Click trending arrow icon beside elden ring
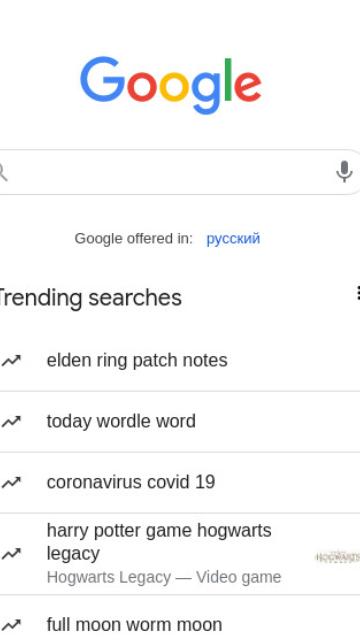This screenshot has width=360, height=640. 11,360
